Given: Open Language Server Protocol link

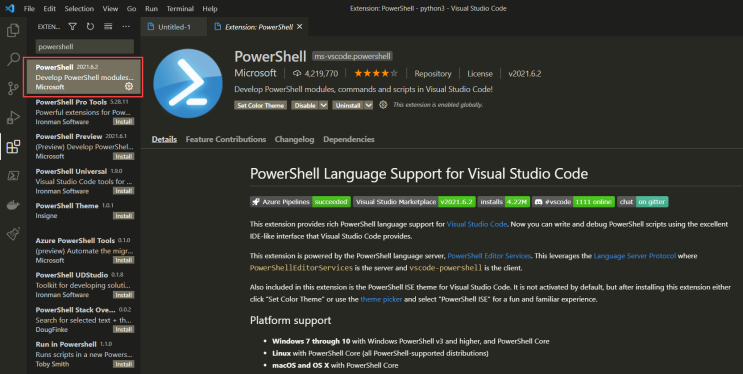Looking at the screenshot, I should click(x=635, y=256).
